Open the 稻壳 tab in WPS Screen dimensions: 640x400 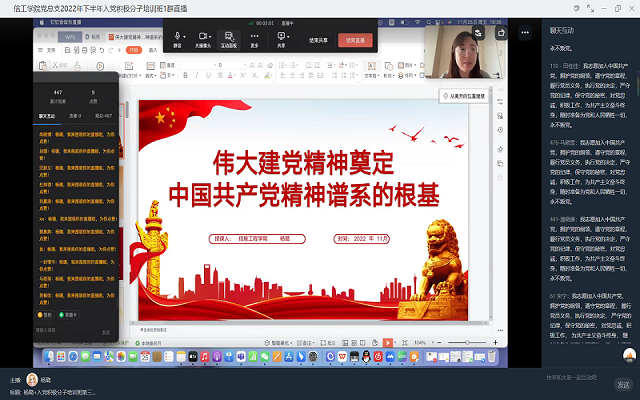click(93, 37)
